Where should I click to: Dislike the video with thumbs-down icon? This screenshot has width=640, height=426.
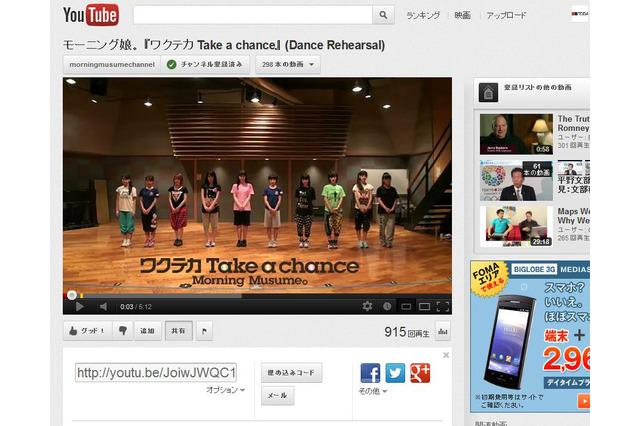[x=122, y=331]
